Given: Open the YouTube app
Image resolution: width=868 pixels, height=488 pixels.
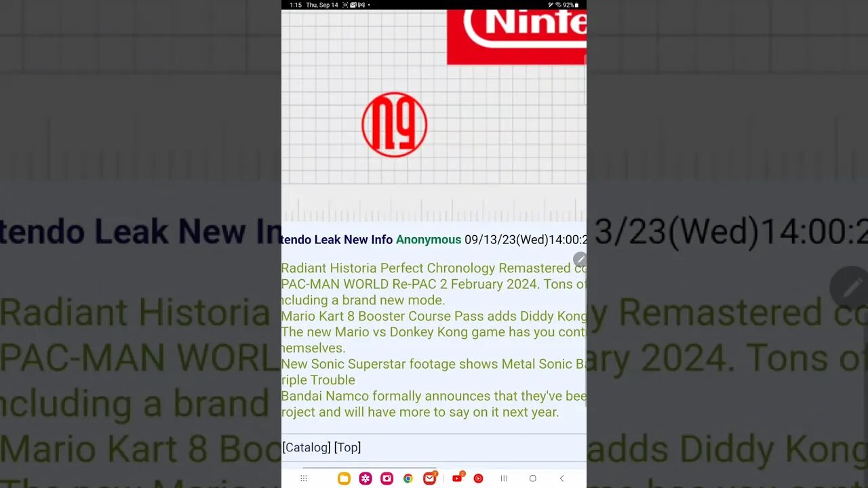Looking at the screenshot, I should 457,479.
